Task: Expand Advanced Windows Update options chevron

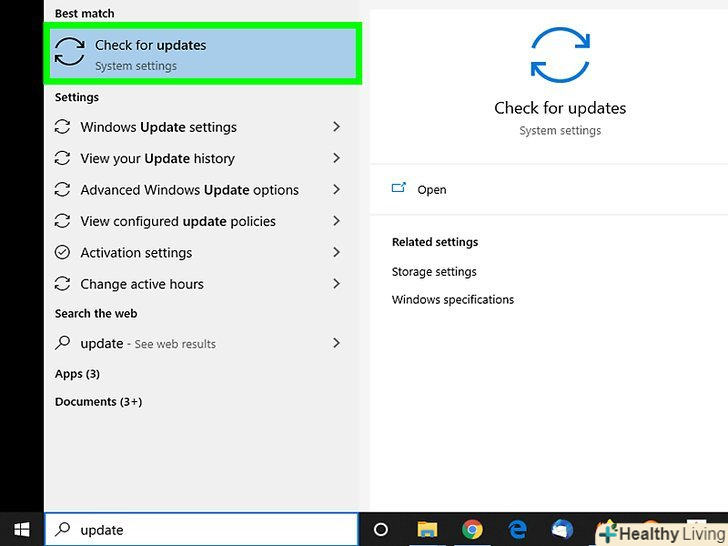Action: (x=337, y=189)
